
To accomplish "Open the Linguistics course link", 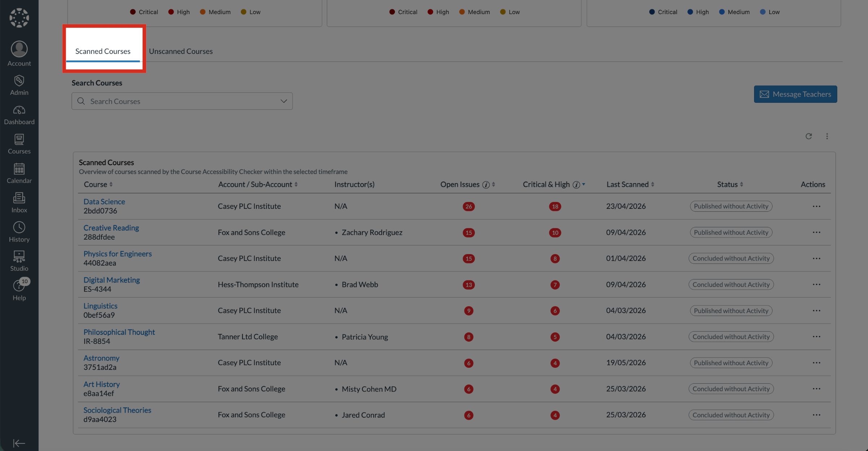I will pos(100,306).
